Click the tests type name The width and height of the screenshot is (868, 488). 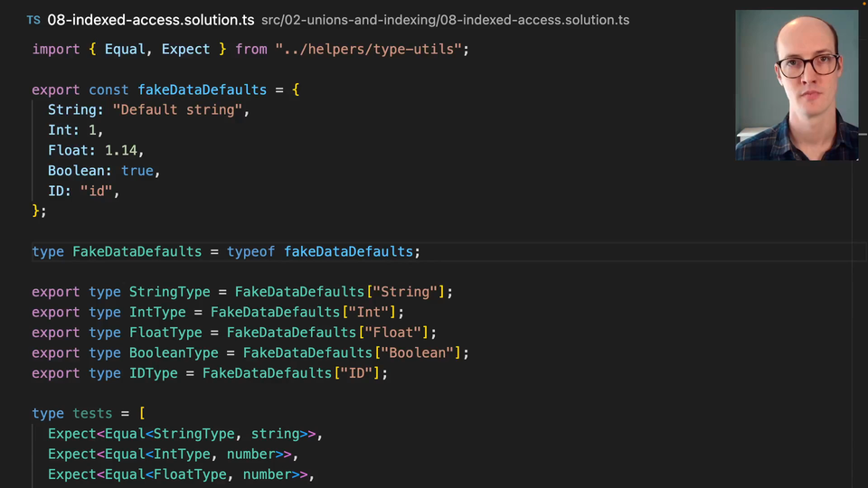pos(93,413)
